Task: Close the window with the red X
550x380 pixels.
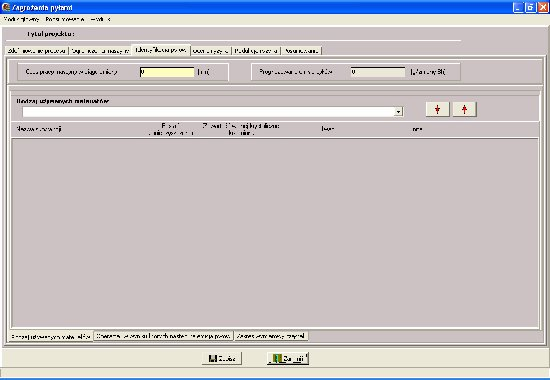Action: (543, 7)
